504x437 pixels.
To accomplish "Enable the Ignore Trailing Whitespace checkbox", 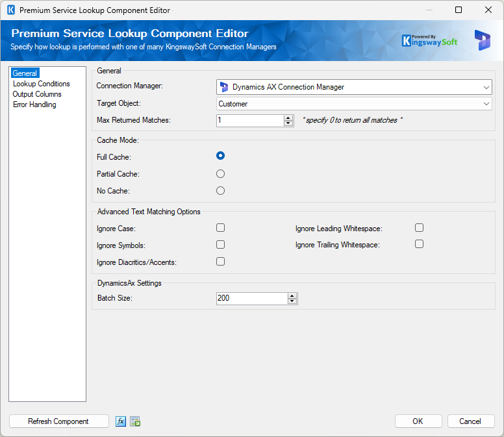I will (x=419, y=244).
